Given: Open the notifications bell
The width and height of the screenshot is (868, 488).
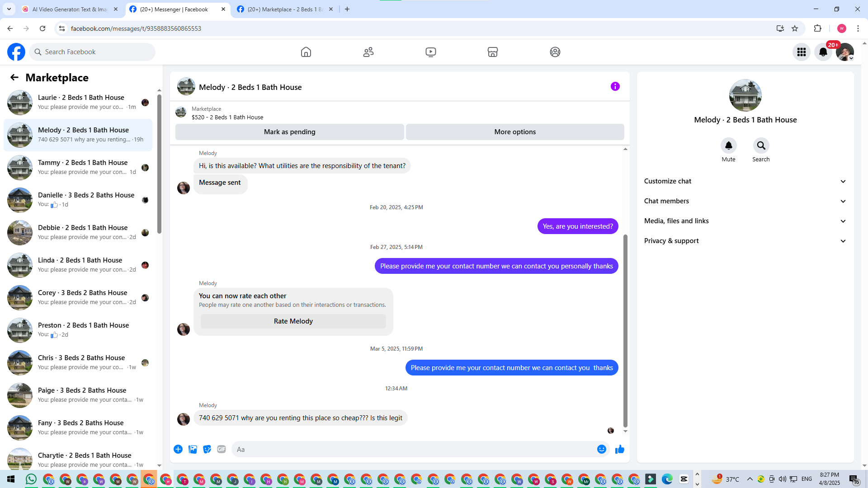Looking at the screenshot, I should pyautogui.click(x=823, y=52).
